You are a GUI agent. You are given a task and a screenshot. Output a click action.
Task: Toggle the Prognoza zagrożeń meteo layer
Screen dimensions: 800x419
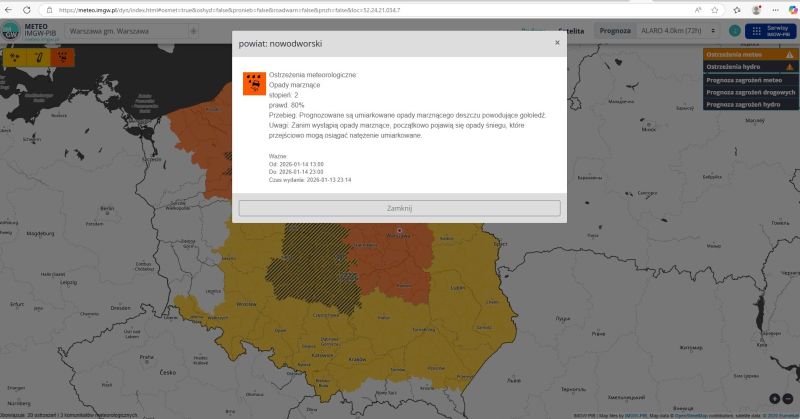[750, 79]
